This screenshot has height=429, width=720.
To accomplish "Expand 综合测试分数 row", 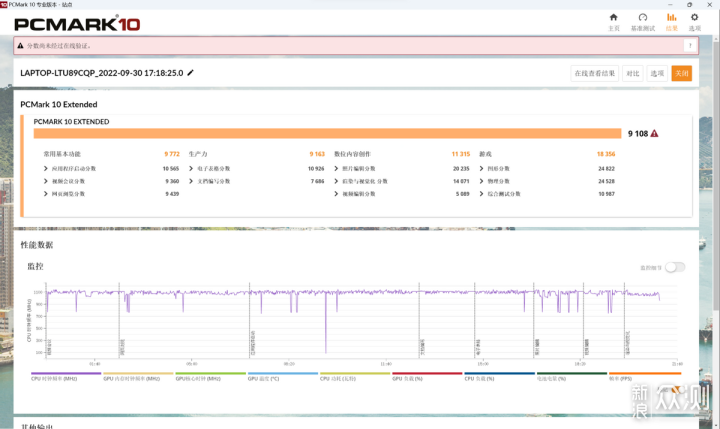I will (481, 194).
